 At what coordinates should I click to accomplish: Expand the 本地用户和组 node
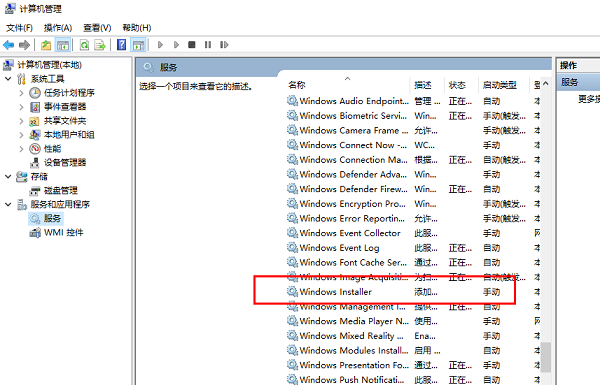click(21, 135)
